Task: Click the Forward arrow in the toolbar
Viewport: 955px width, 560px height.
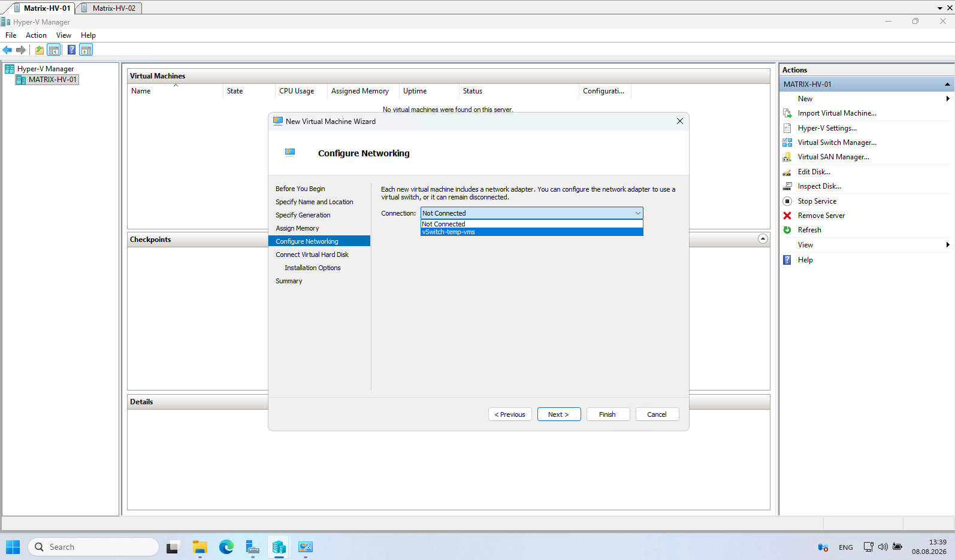Action: [21, 50]
